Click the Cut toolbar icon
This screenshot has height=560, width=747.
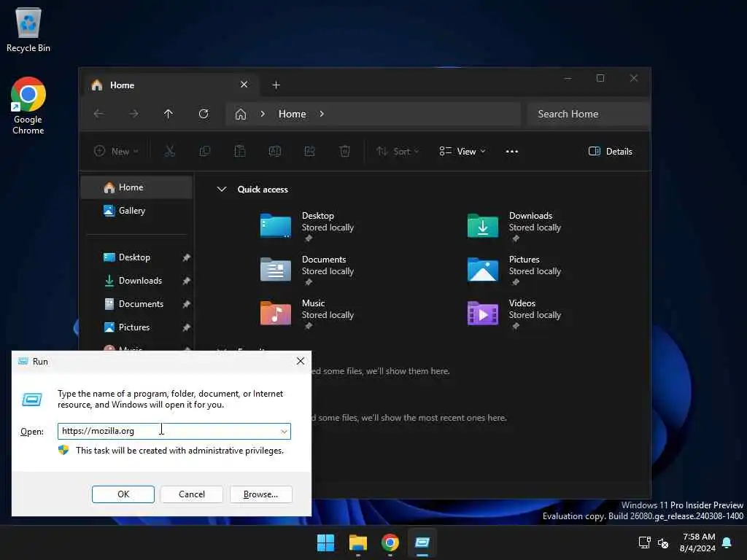click(169, 152)
